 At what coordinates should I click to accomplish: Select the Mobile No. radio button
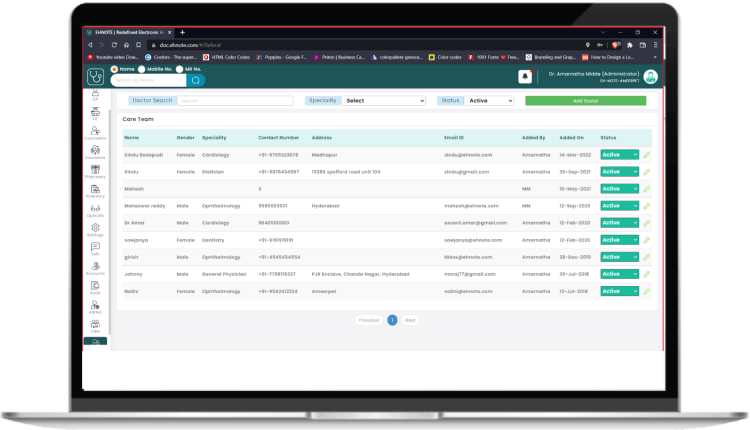click(x=142, y=69)
